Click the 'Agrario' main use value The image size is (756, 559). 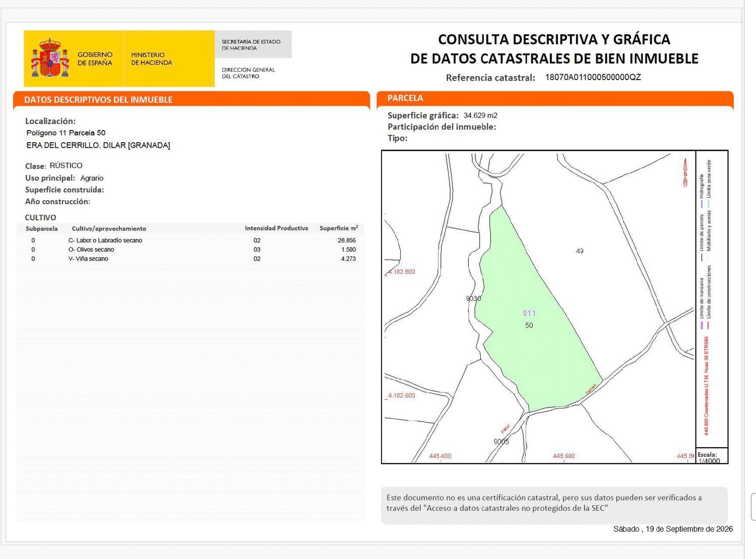[92, 178]
